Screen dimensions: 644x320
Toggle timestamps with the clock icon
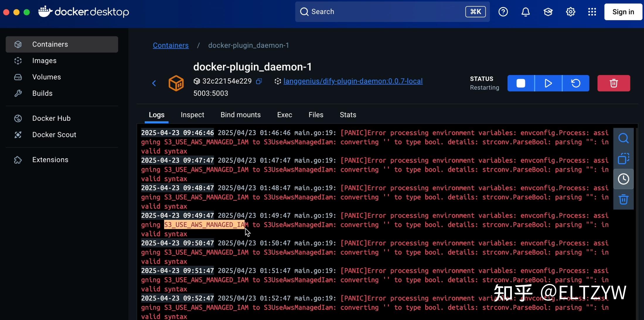point(623,179)
